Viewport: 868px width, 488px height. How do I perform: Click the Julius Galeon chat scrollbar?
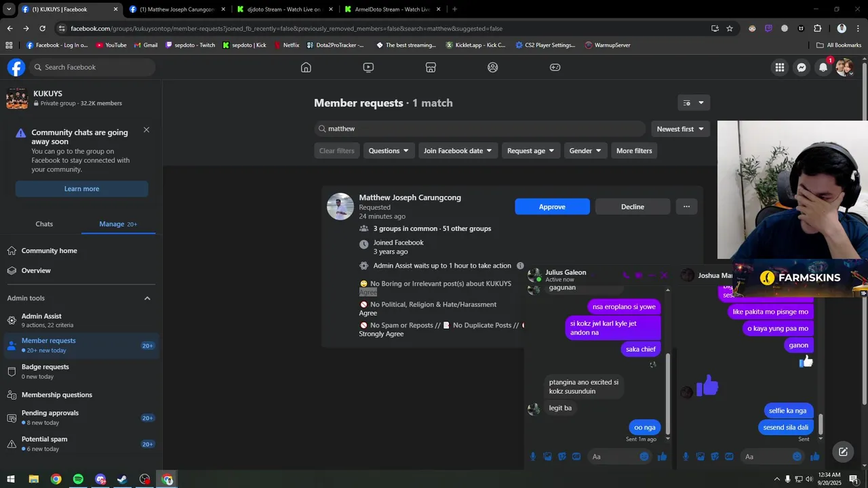[668, 394]
